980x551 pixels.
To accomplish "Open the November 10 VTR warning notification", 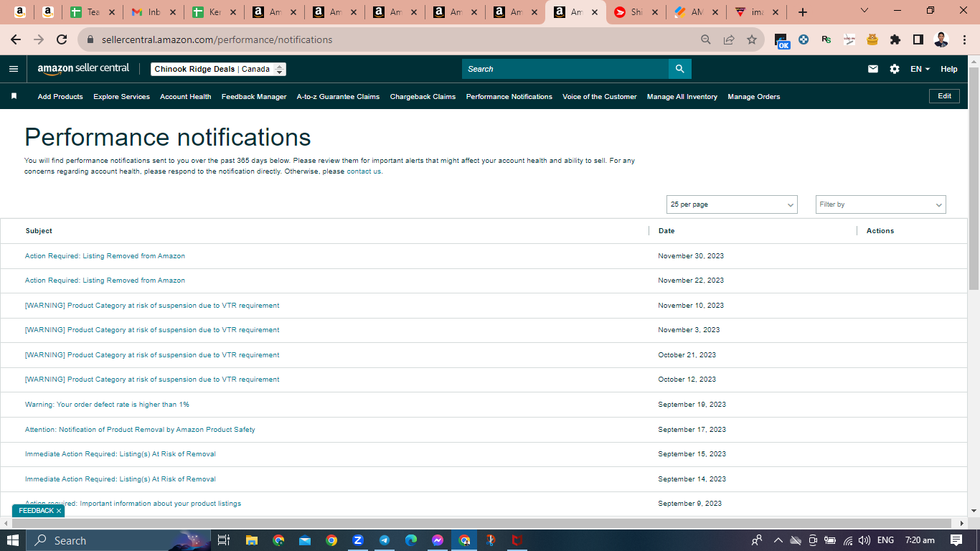I will (152, 306).
